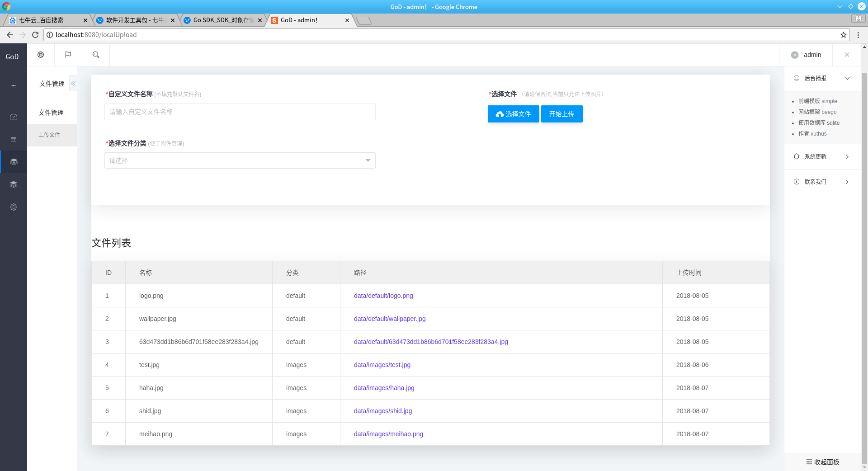
Task: Collapse the submenu with double-chevron icon
Action: 73,84
